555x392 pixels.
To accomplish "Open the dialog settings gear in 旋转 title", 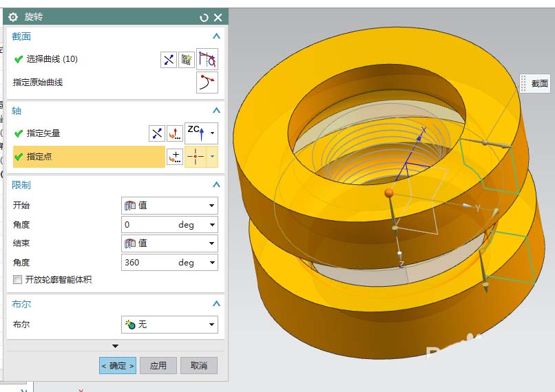I will tap(13, 17).
